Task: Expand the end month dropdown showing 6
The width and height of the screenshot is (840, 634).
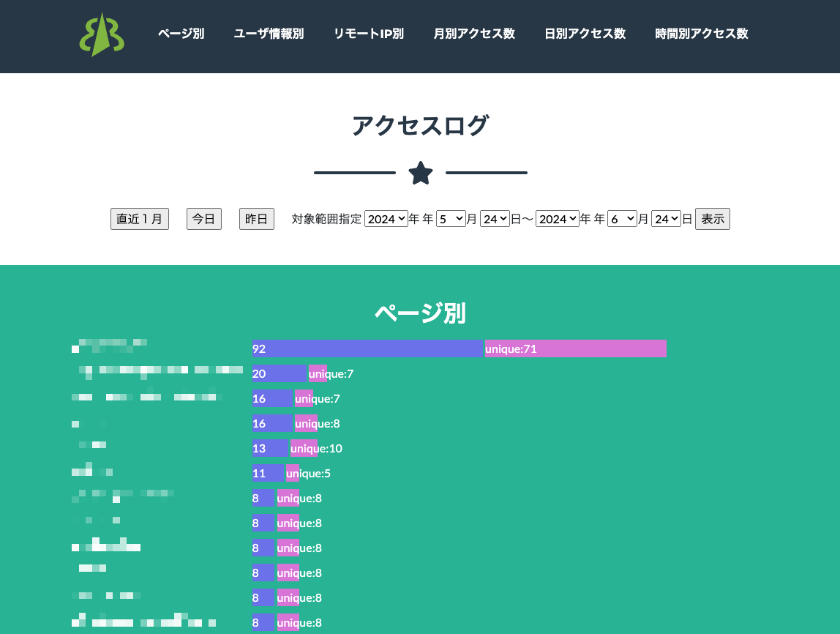Action: coord(622,219)
